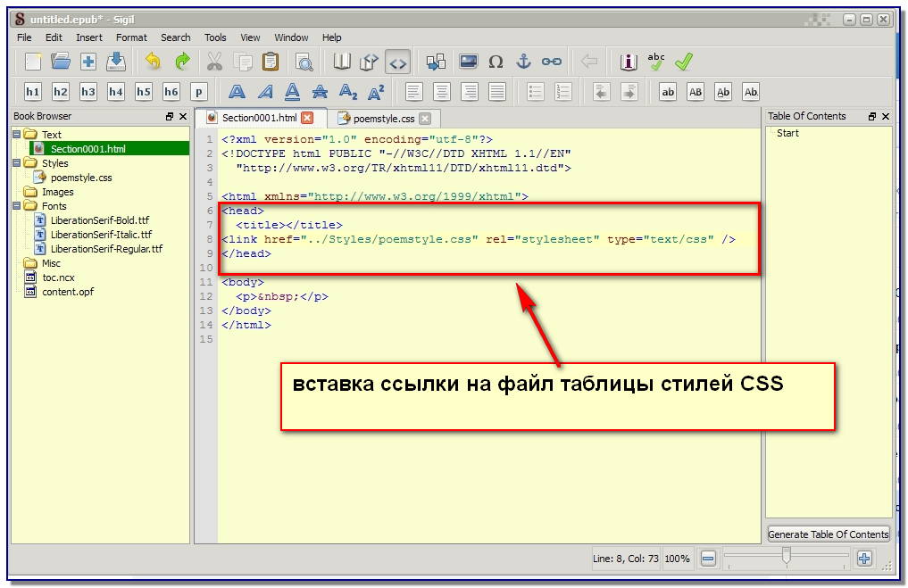Undo the last edit
The image size is (908, 588).
click(x=153, y=62)
